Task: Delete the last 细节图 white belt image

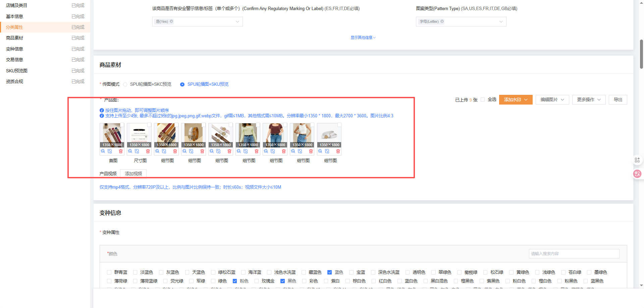Action: (338, 151)
